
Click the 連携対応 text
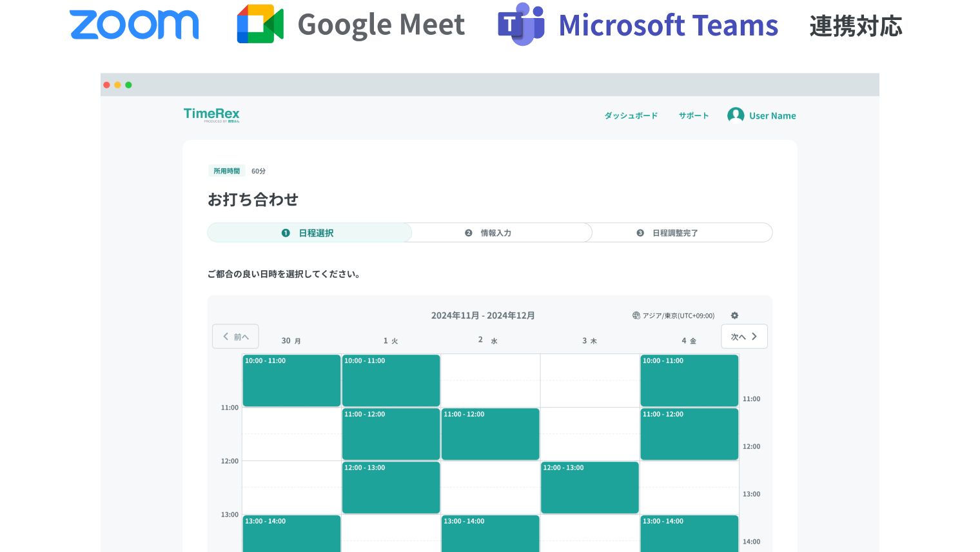856,26
